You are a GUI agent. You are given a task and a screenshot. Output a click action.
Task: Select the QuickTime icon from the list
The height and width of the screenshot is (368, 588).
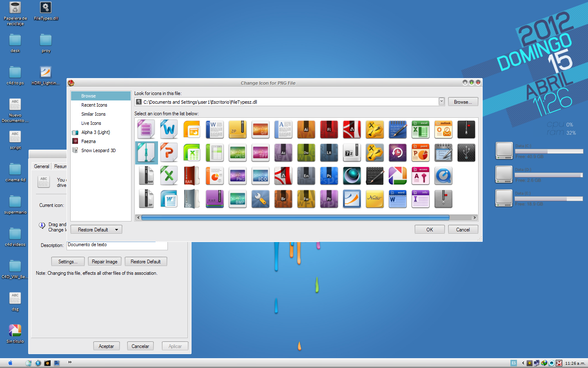[443, 176]
